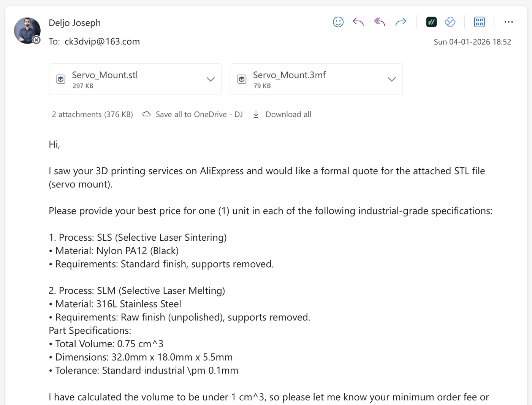This screenshot has width=532, height=405.
Task: Open the green double-slash add-in icon
Action: [x=431, y=22]
